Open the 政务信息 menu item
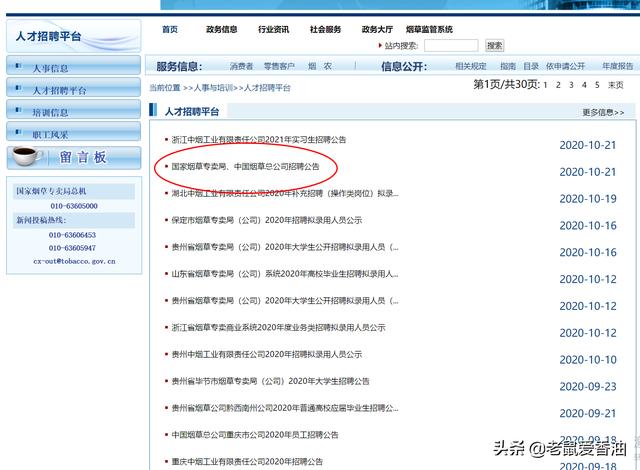The image size is (640, 470). coord(222,29)
